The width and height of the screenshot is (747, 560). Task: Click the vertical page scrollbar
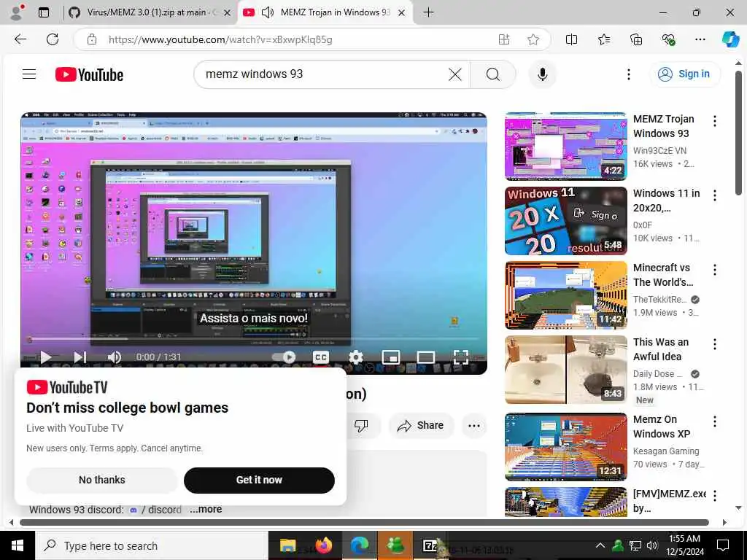click(738, 133)
